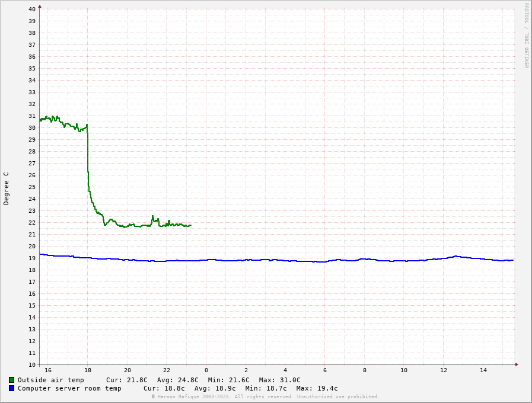Click the "Degree C" vertical axis title
This screenshot has width=532, height=403.
coord(7,188)
